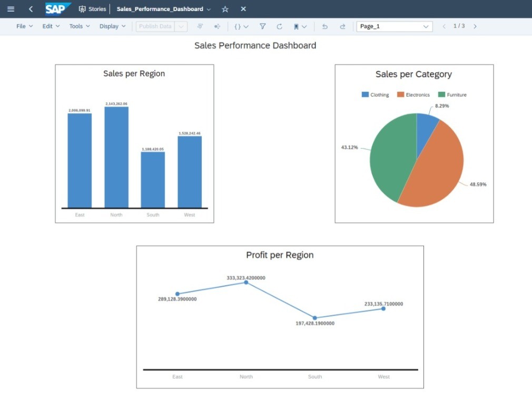Click the West data point on profit line

383,309
